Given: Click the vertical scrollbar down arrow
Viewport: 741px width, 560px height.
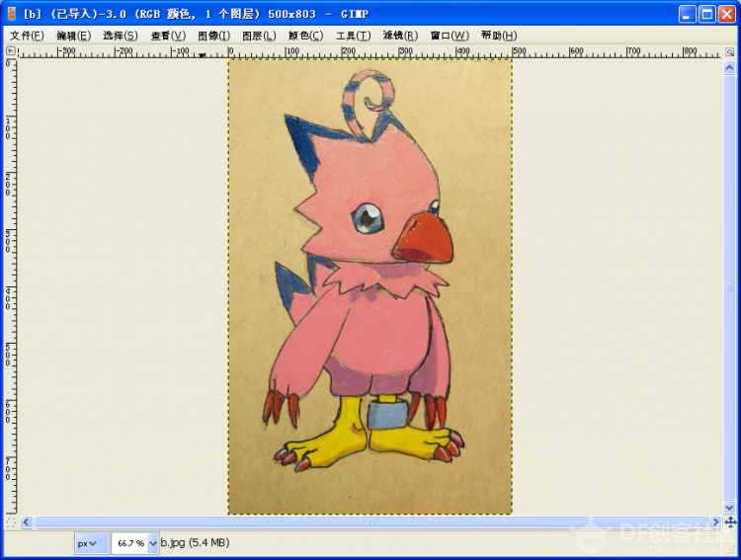Looking at the screenshot, I should pos(729,507).
